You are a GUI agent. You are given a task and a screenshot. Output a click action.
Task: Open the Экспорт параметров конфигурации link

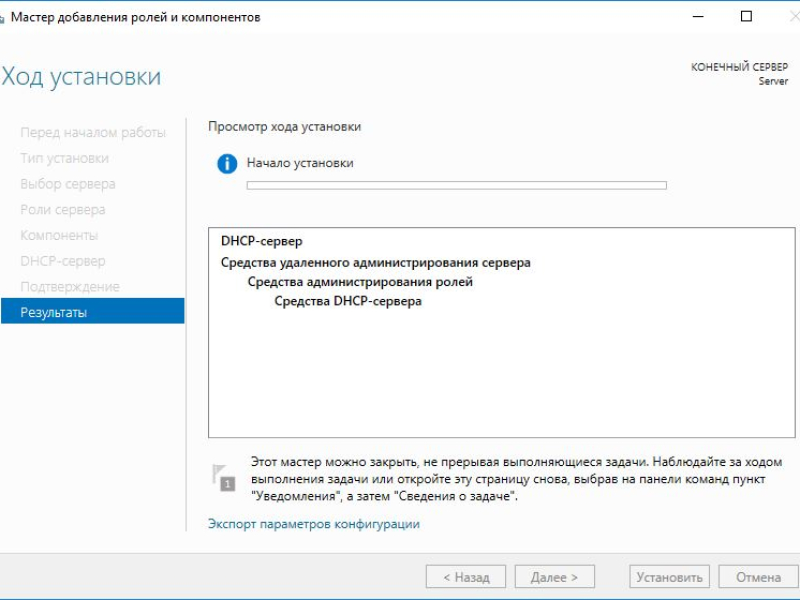click(314, 524)
